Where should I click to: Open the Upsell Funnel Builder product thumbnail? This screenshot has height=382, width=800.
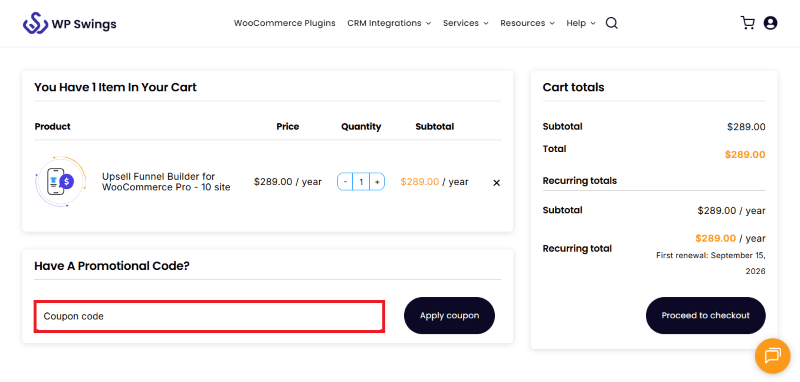pyautogui.click(x=61, y=182)
